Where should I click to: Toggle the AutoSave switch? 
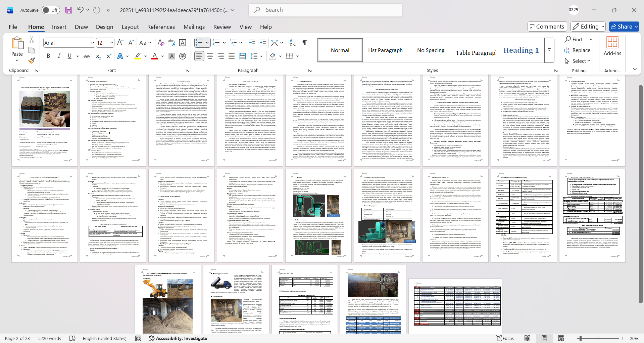click(51, 10)
